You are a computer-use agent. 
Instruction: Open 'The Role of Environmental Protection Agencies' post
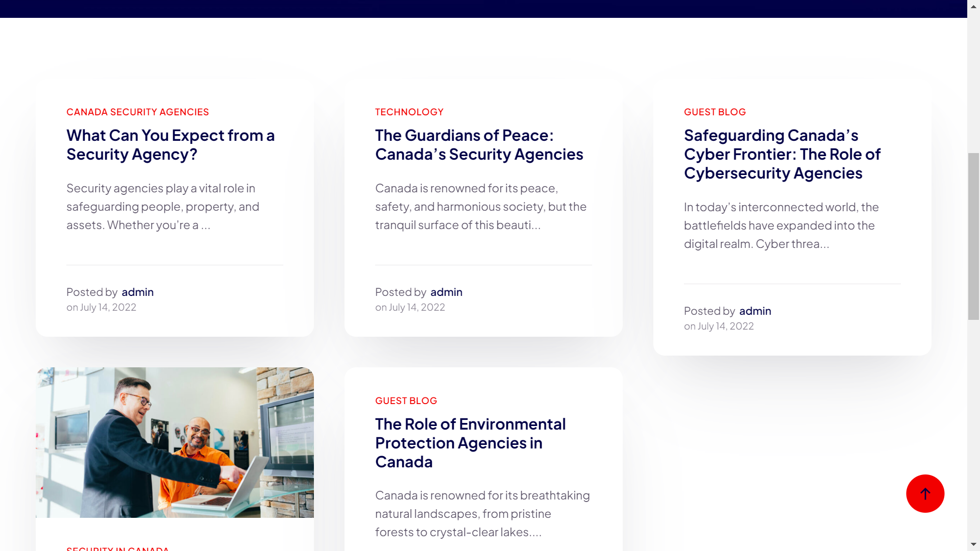(470, 442)
